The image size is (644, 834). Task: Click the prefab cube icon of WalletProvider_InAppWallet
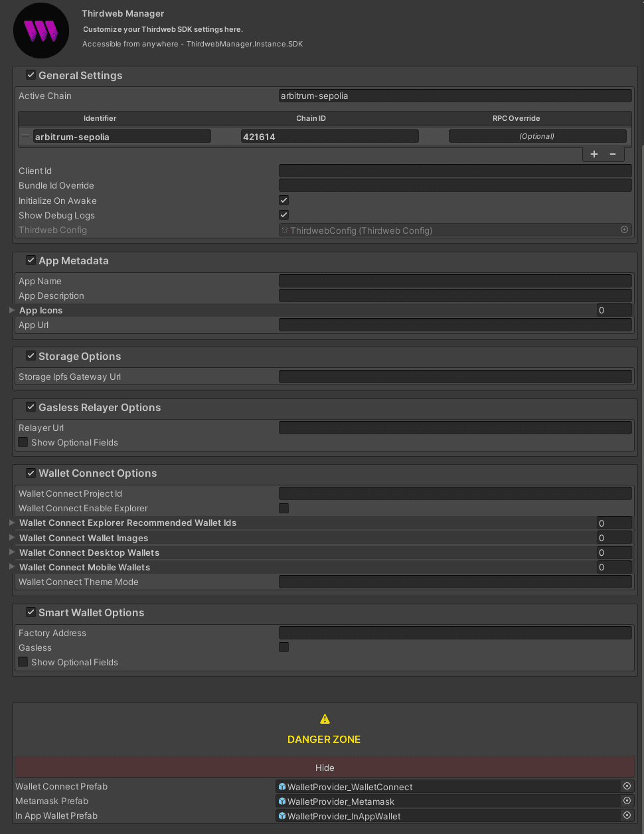282,816
